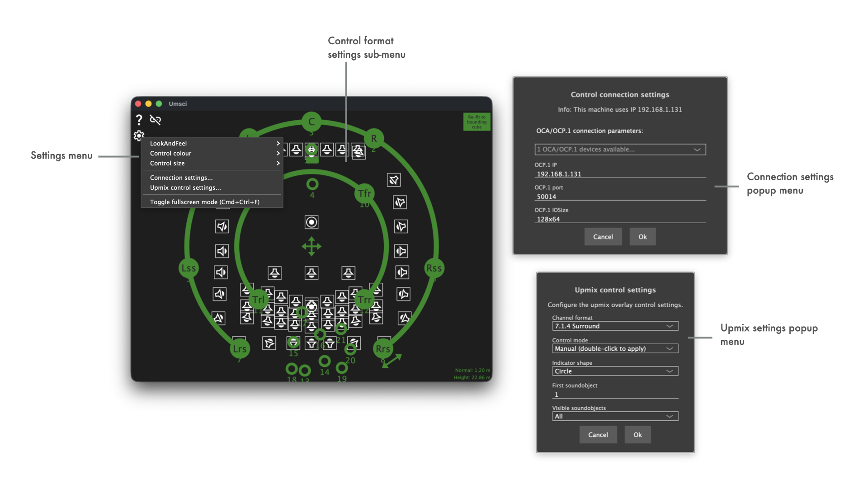
Task: Click the four-arrow move handle in center
Action: point(311,246)
